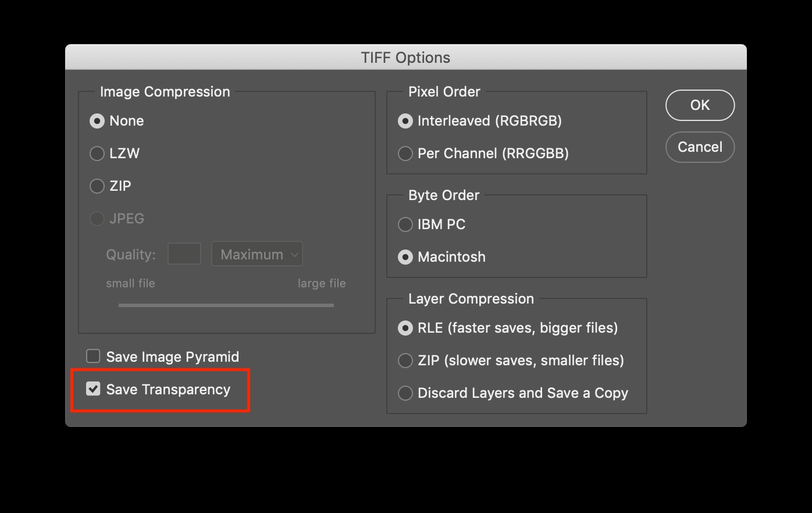The height and width of the screenshot is (513, 812).
Task: Dismiss the dialog with Cancel
Action: [700, 147]
